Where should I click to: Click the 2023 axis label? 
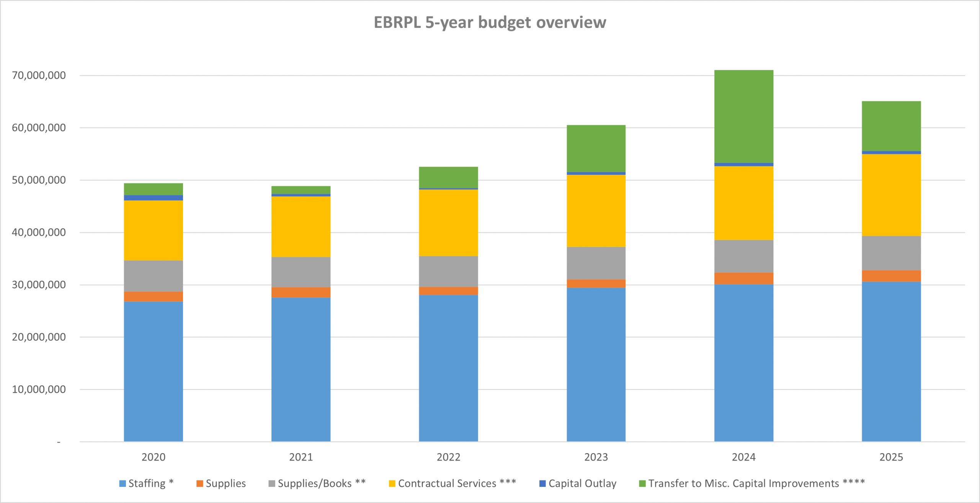click(x=596, y=457)
